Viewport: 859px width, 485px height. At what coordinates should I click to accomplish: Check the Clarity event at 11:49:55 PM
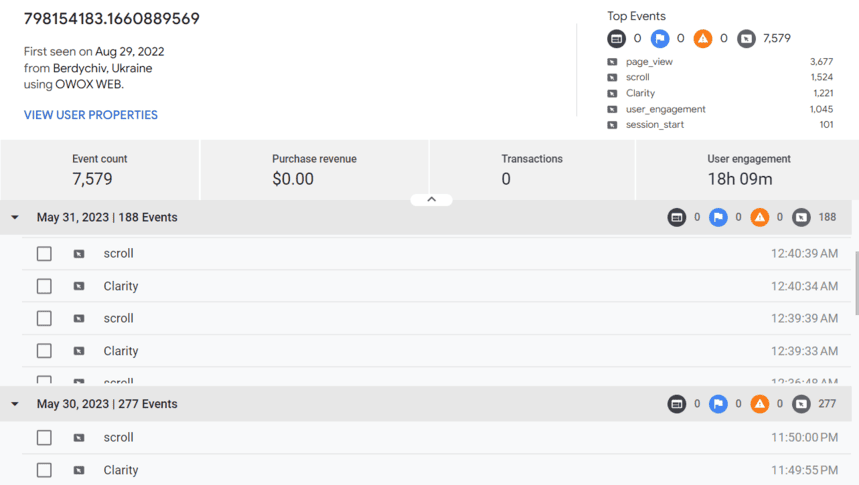[x=44, y=470]
